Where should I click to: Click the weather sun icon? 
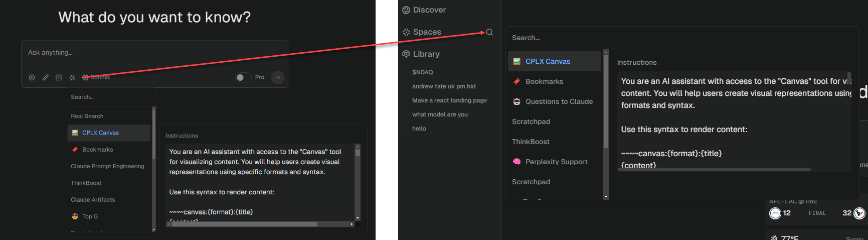pos(774,238)
